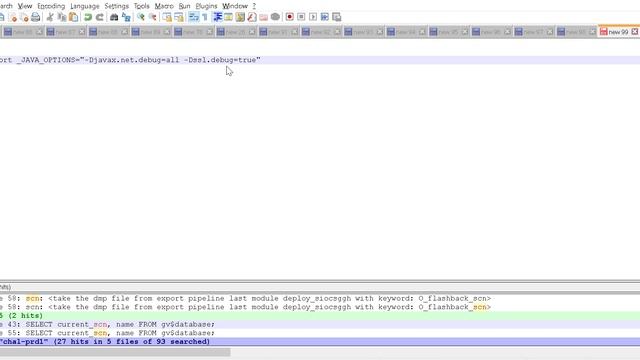This screenshot has height=360, width=640.
Task: Toggle the Indent Guide icon
Action: tap(217, 17)
